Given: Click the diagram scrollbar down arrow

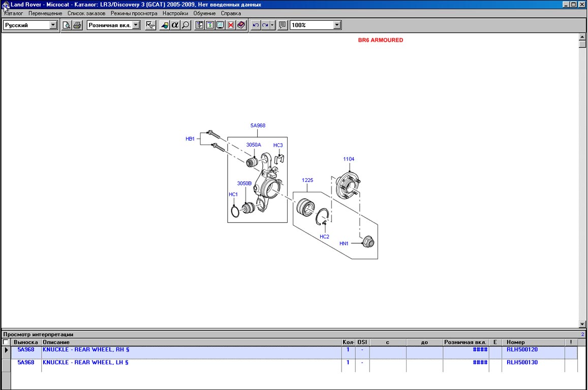Looking at the screenshot, I should pos(582,324).
